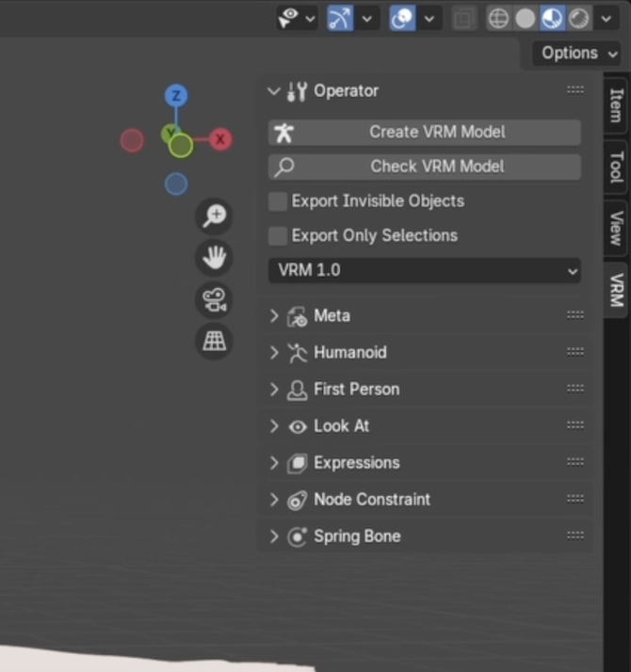Toggle Show Gizmo button in header
The image size is (631, 672).
click(341, 18)
